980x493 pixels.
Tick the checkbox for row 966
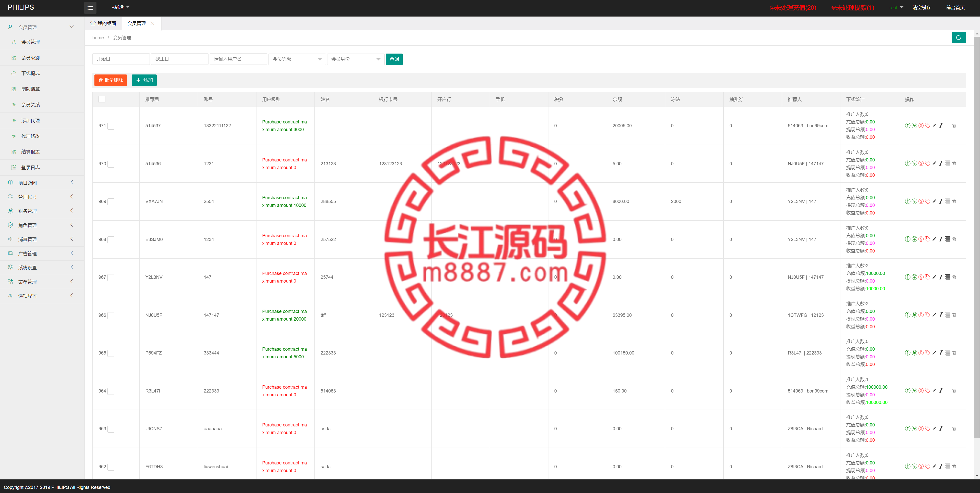[x=111, y=315]
